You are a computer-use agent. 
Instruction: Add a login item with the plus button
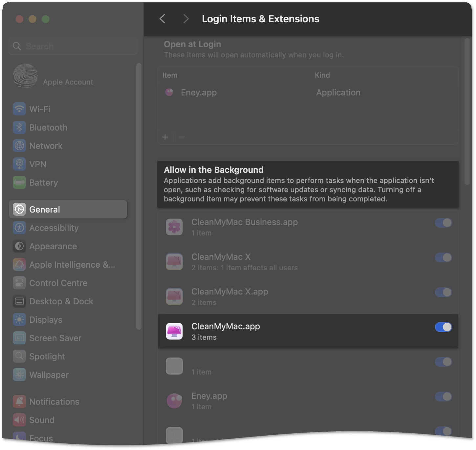click(165, 137)
